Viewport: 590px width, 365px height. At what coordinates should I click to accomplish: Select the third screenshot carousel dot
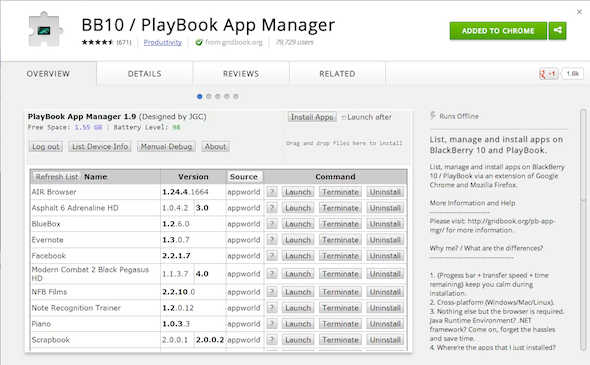(x=217, y=96)
